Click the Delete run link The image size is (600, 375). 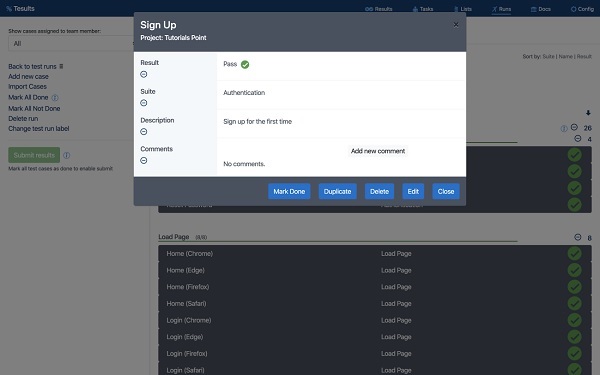tap(23, 119)
